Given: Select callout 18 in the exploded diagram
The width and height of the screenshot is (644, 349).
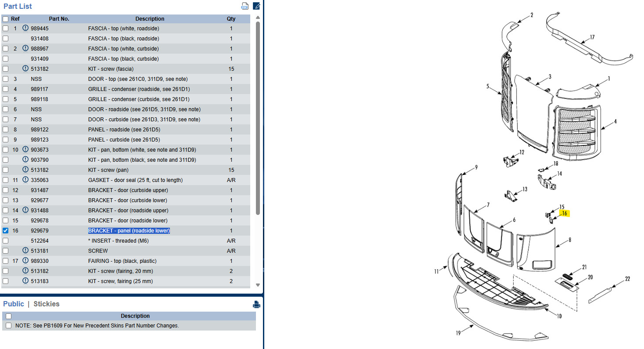Looking at the screenshot, I should tap(555, 164).
